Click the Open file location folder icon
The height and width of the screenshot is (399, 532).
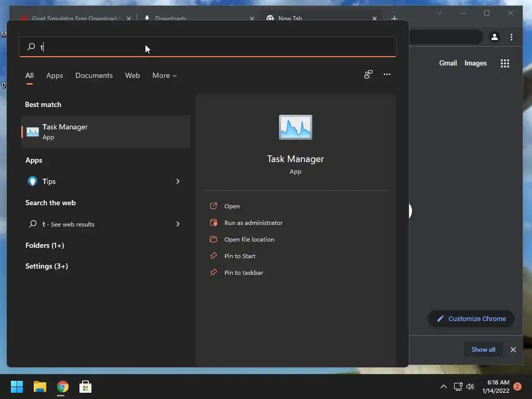coord(214,239)
